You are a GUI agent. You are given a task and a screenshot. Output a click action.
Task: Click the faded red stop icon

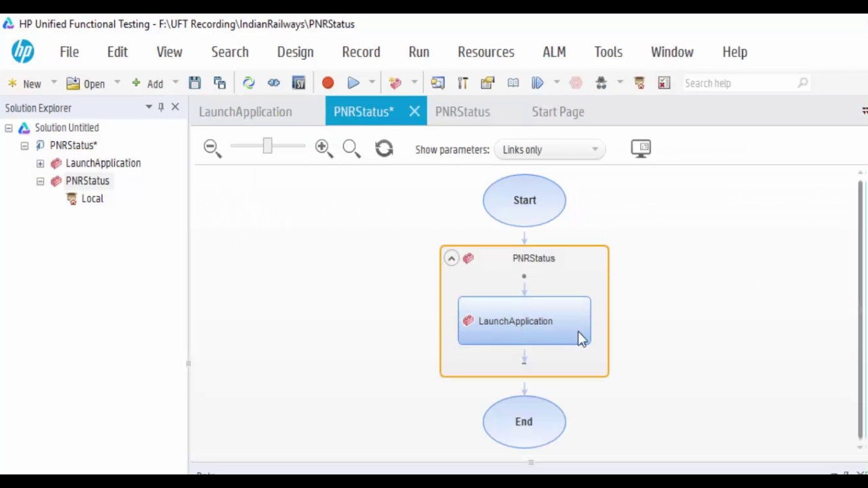coord(576,83)
